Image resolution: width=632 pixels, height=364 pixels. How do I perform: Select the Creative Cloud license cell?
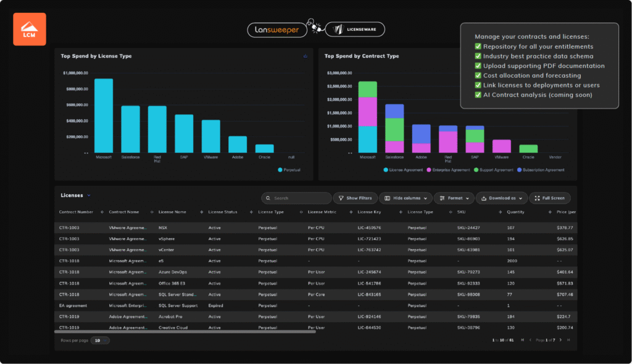click(173, 328)
